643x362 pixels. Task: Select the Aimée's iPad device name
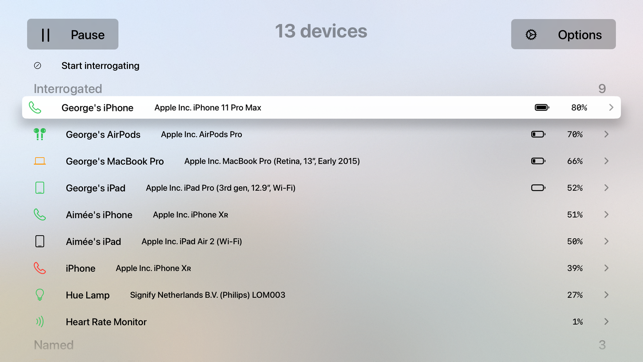[93, 241]
